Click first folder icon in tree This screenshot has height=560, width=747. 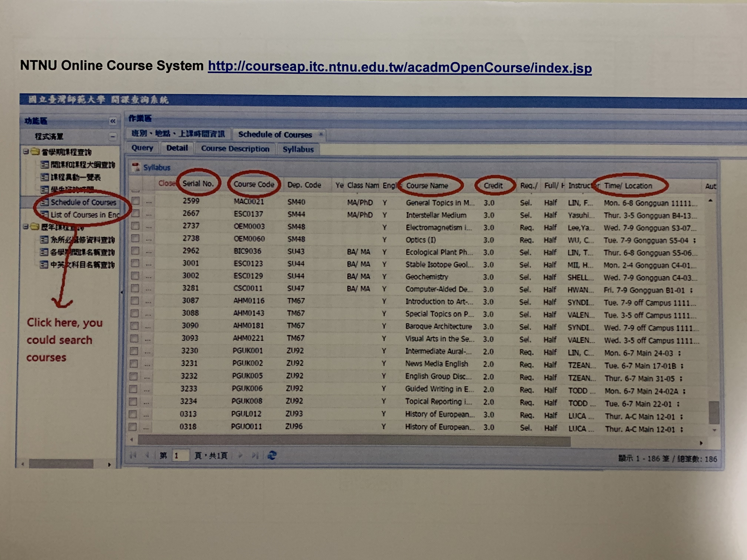(35, 151)
